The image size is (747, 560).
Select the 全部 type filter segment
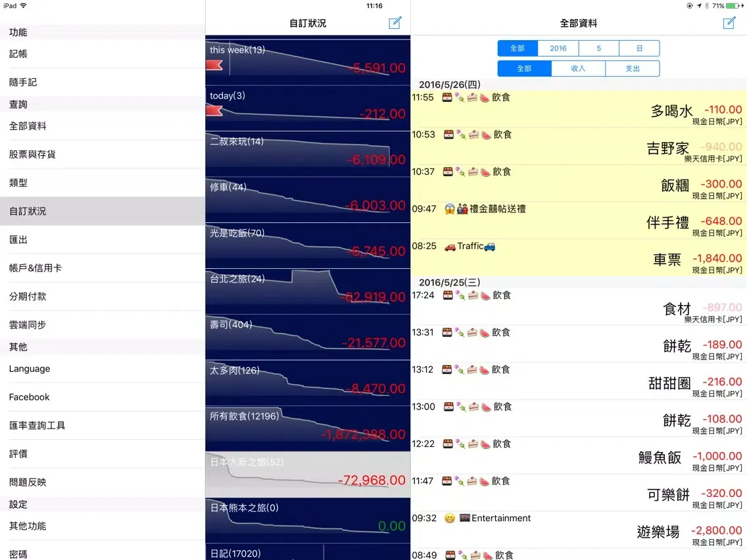point(525,68)
